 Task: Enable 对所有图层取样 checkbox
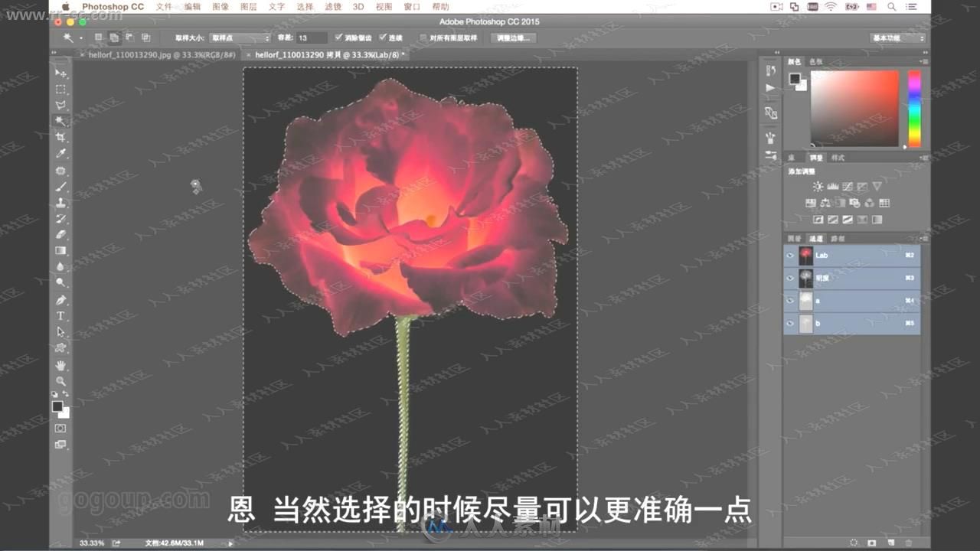coord(423,37)
